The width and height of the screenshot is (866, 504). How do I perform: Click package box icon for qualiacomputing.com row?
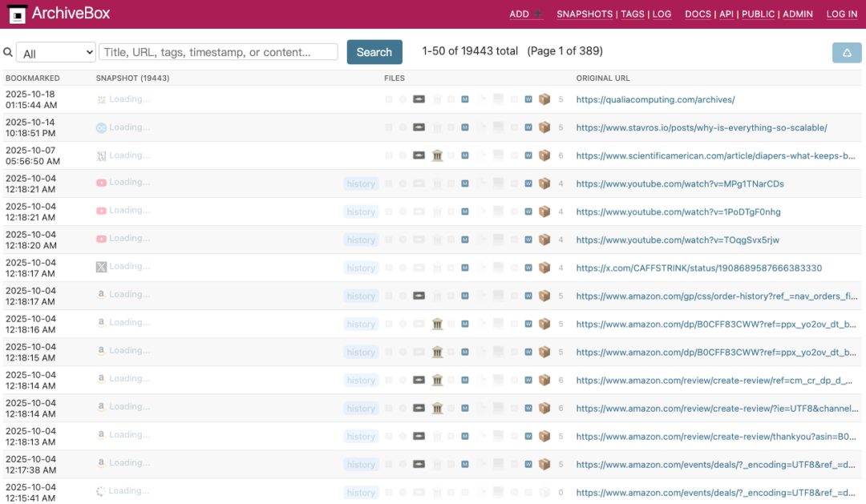tap(544, 99)
